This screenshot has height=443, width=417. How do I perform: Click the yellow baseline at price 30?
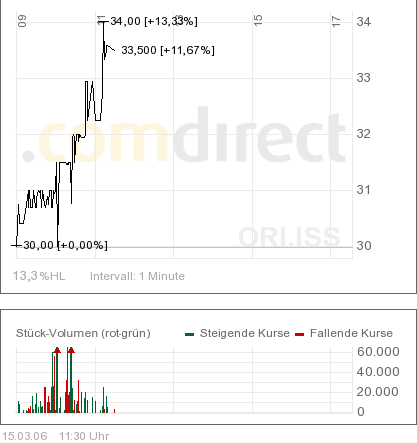184,247
